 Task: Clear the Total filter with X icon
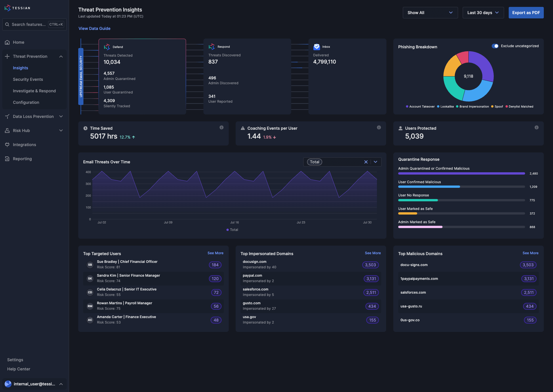coord(366,162)
